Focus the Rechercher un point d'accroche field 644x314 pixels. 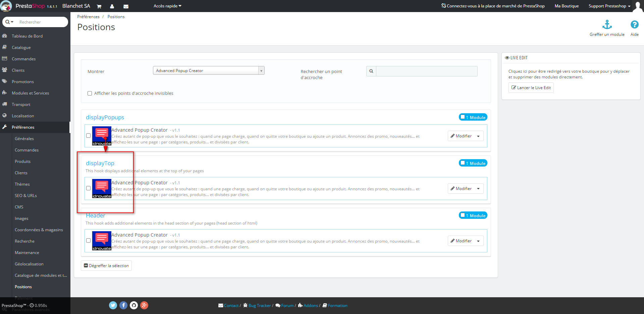coord(427,71)
